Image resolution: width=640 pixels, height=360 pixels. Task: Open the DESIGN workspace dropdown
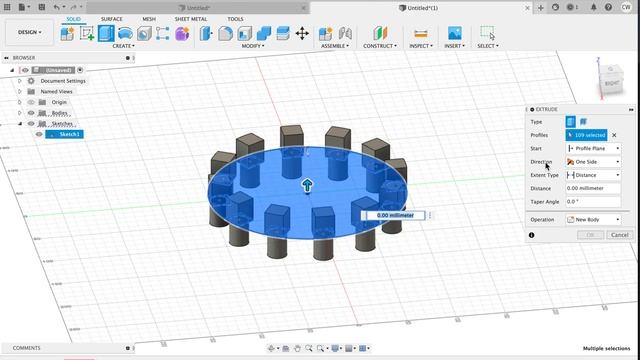pos(29,32)
